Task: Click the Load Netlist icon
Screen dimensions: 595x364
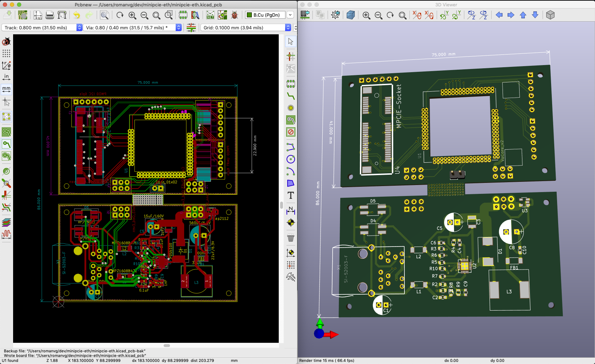Action: [210, 15]
